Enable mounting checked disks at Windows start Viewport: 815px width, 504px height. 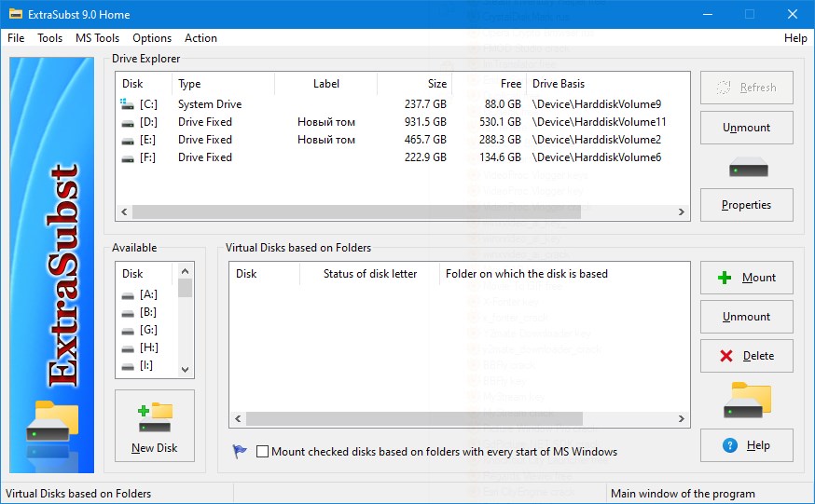[x=262, y=452]
